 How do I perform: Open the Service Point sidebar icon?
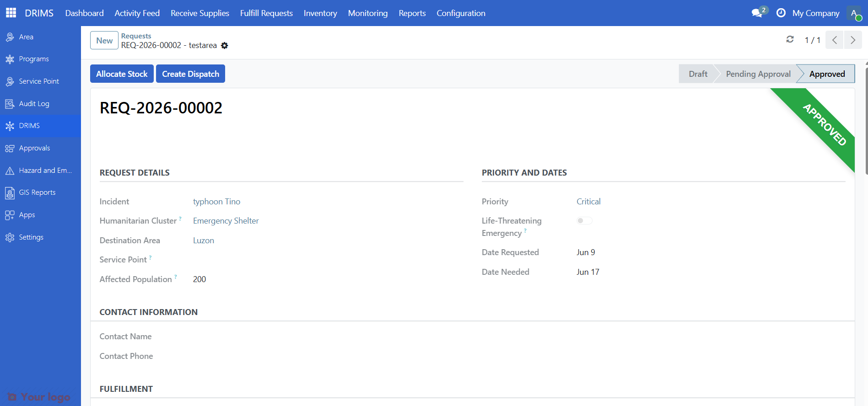(x=10, y=81)
